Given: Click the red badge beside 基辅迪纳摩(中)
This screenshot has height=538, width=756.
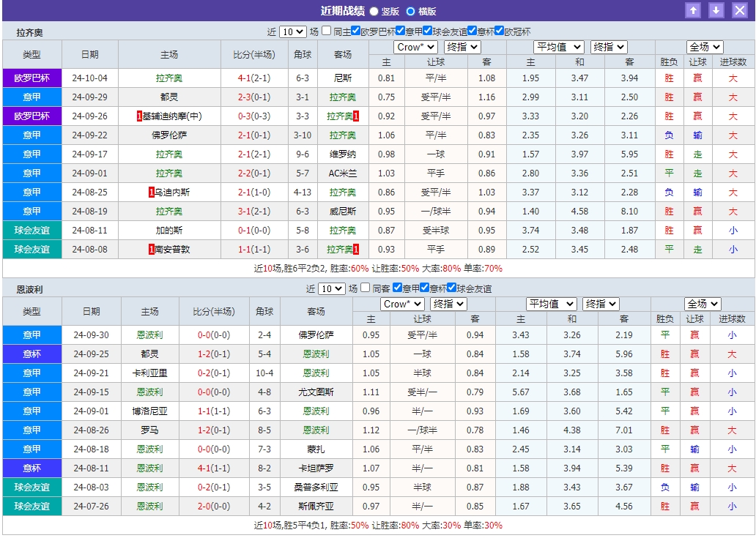Looking at the screenshot, I should [x=139, y=116].
